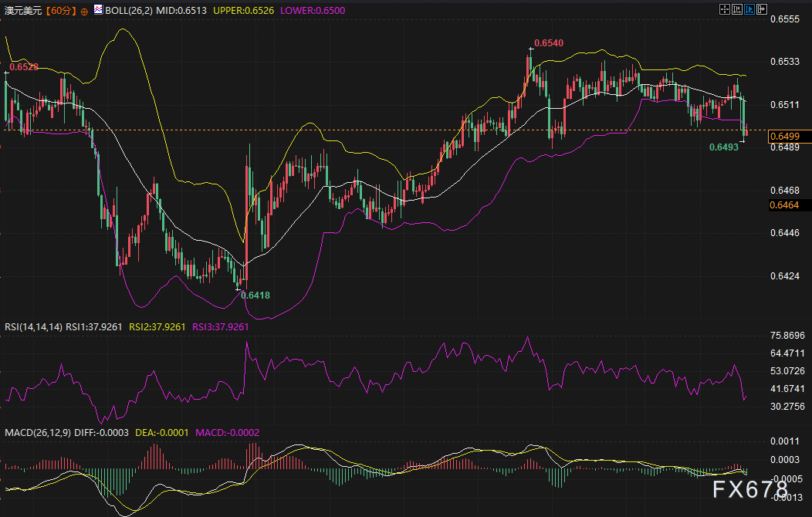
Task: Click the small chart icon before BOLL
Action: 98,9
